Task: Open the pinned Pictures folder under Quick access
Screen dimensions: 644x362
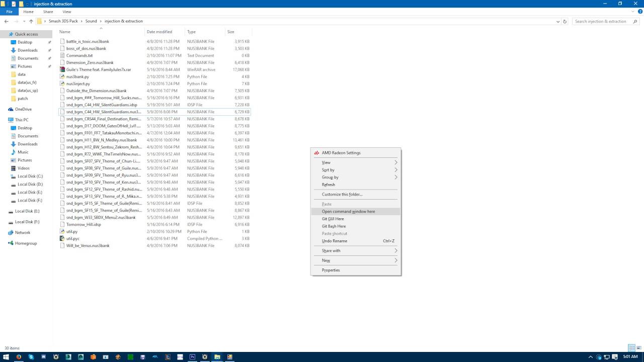Action: coord(25,66)
